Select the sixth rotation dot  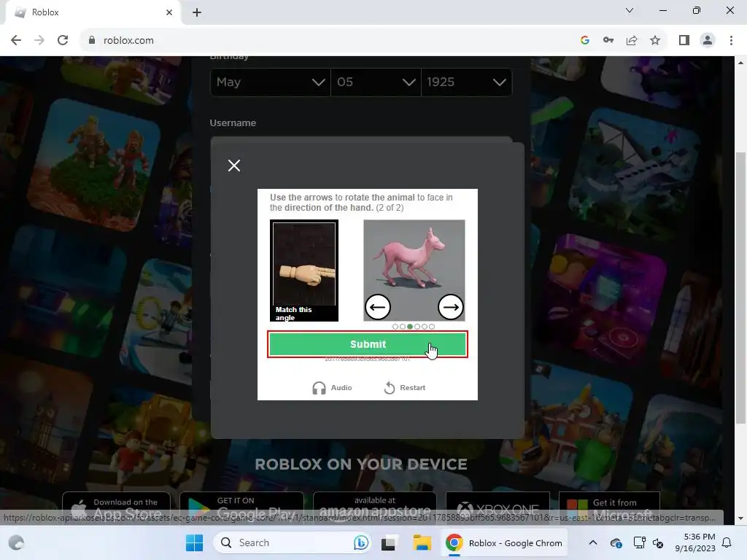(x=432, y=327)
